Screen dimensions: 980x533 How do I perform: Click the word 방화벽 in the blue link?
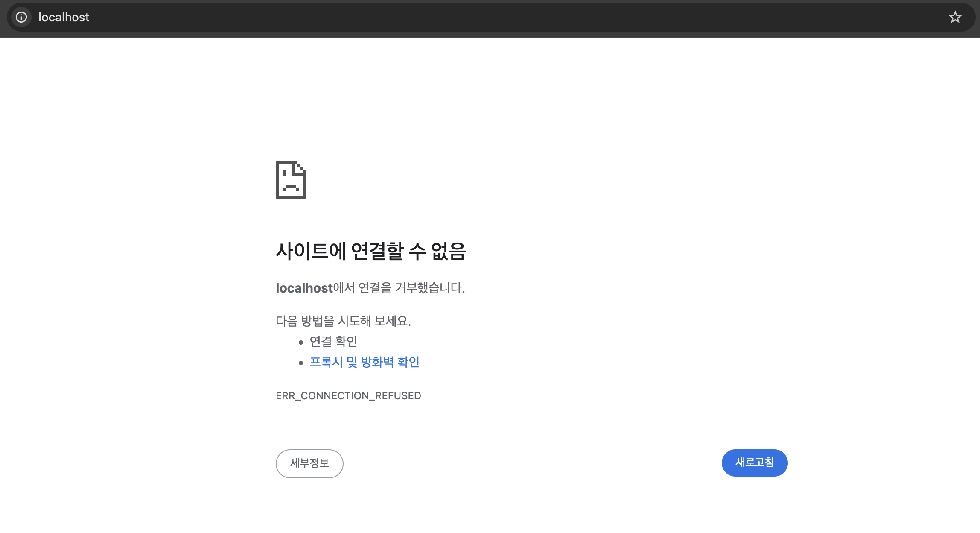click(377, 362)
